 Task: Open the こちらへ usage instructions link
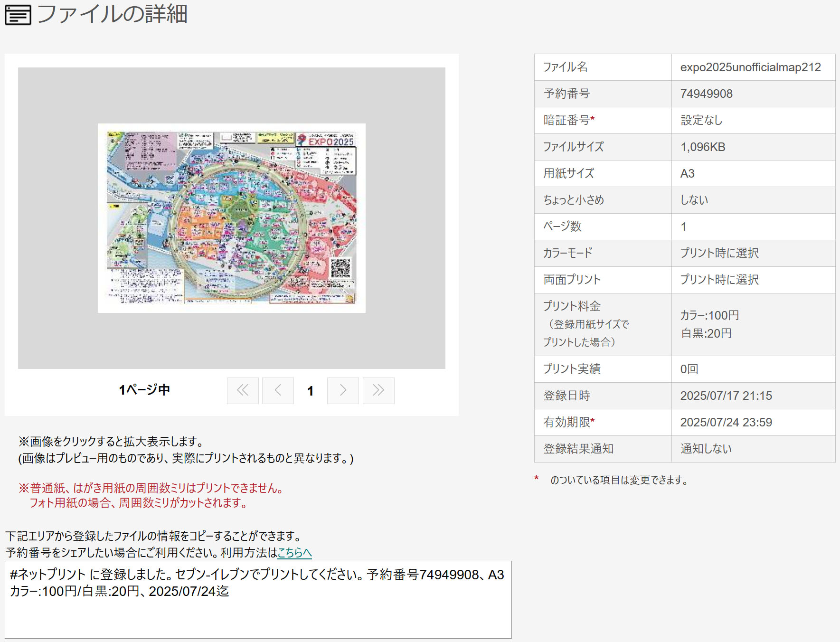tap(294, 552)
